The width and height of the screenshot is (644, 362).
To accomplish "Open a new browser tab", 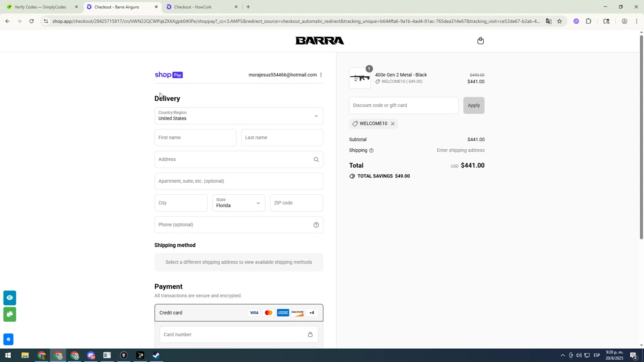I will (x=248, y=7).
